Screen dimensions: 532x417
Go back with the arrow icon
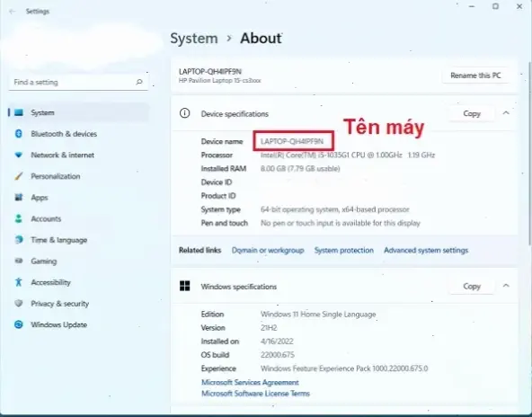pos(13,12)
